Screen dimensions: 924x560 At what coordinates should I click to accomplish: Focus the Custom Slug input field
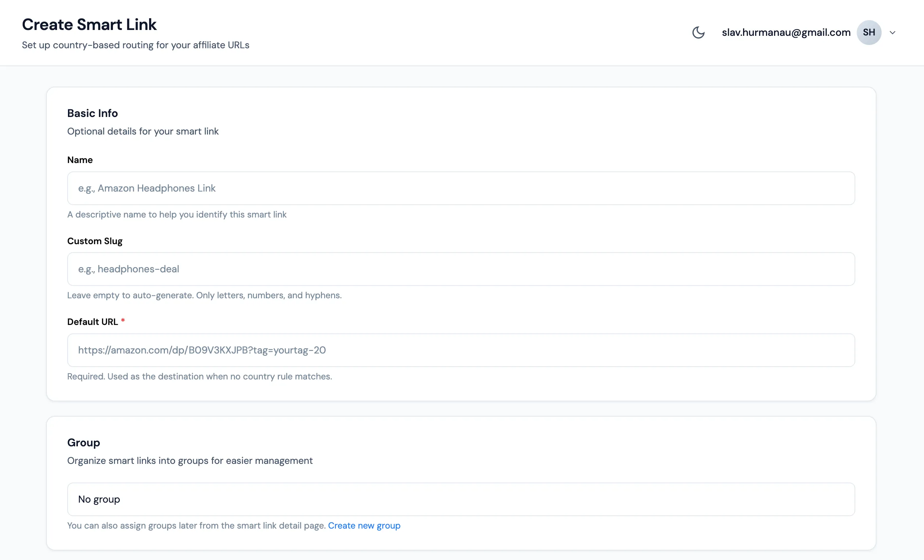(461, 269)
